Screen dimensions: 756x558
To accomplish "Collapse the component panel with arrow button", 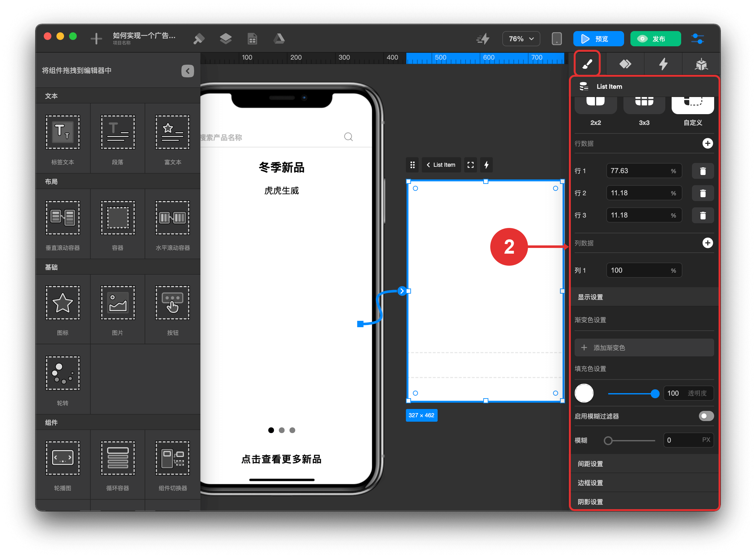I will [x=187, y=71].
